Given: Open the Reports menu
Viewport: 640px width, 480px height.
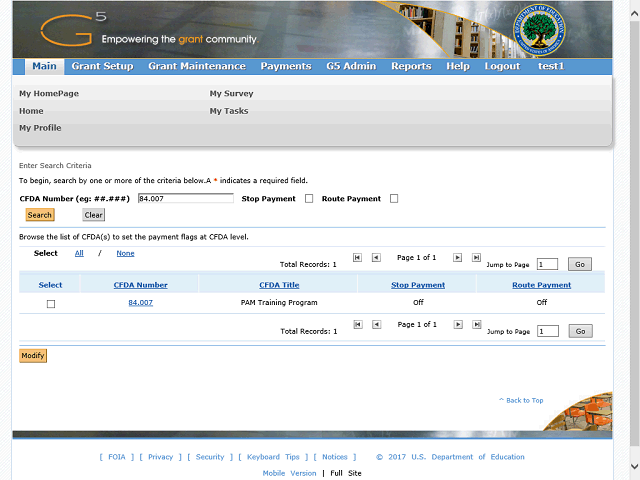Looking at the screenshot, I should [x=411, y=66].
